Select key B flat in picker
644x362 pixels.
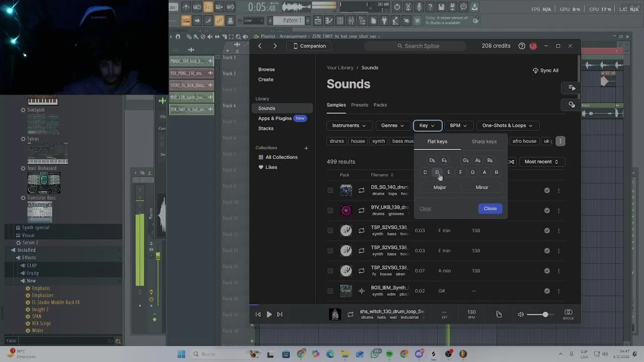tap(490, 160)
